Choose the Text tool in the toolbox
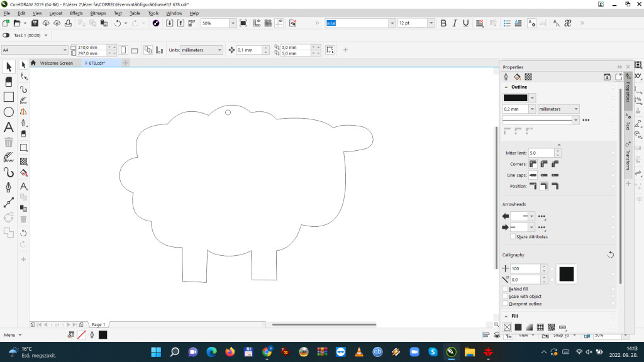Screen dimensions: 644x362 point(9,127)
